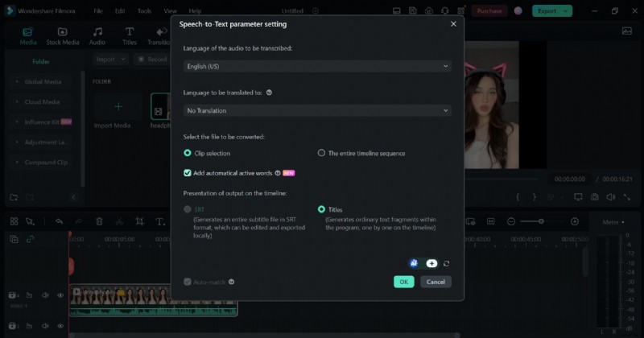
Task: Open the File menu
Action: coord(98,11)
